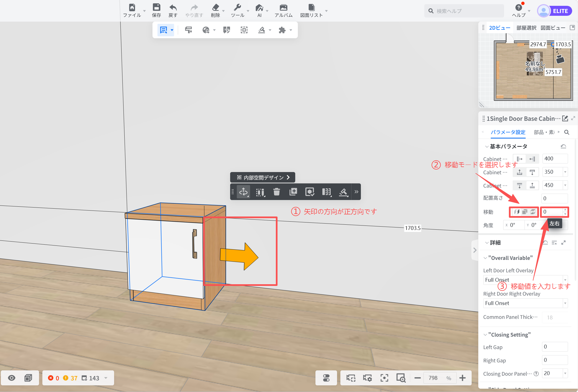Click the Right Gap value field
This screenshot has height=392, width=578.
(555, 360)
